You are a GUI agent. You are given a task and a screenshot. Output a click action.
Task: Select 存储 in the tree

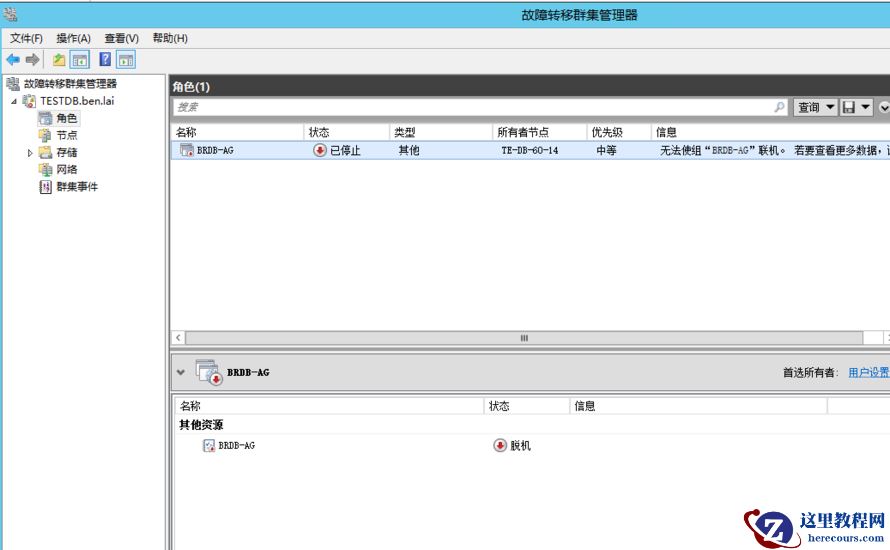(66, 152)
